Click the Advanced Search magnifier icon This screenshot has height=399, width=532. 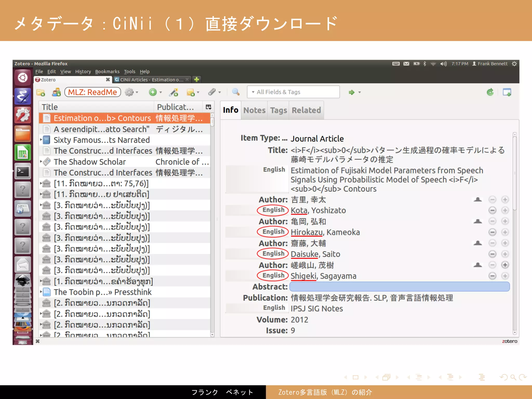(x=236, y=92)
